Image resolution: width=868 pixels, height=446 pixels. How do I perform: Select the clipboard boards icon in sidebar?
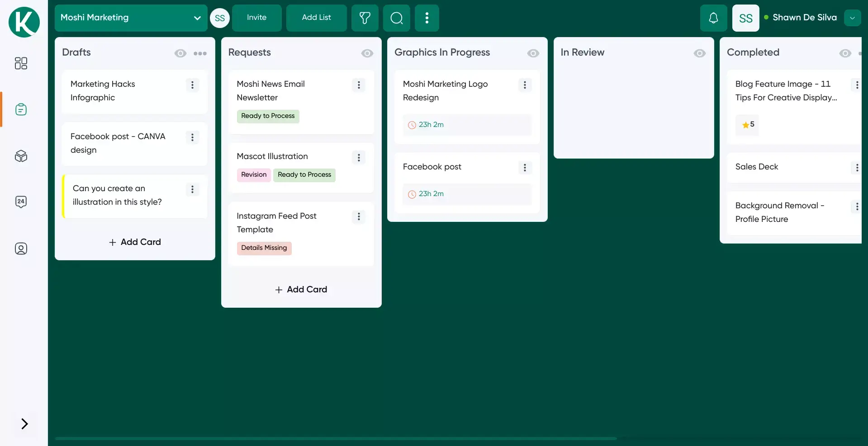pyautogui.click(x=21, y=109)
